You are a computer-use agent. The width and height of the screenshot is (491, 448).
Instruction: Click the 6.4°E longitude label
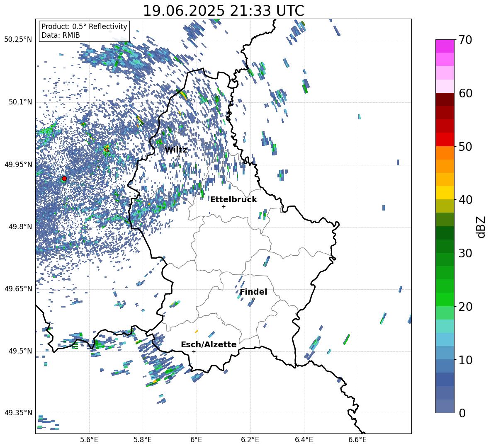coord(304,440)
